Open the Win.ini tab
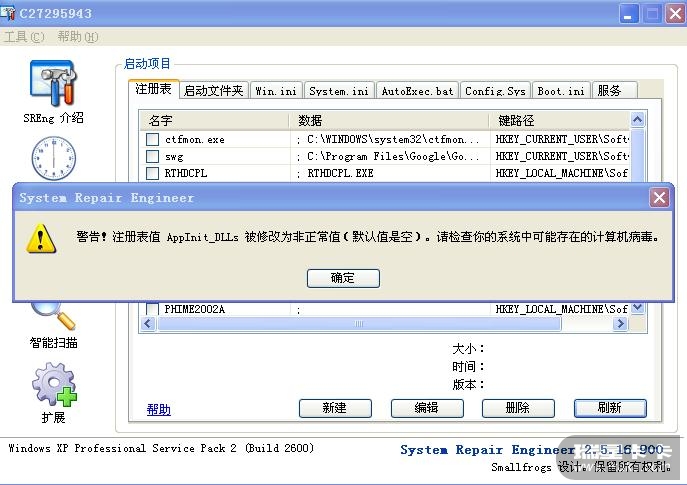The width and height of the screenshot is (687, 485). point(276,91)
